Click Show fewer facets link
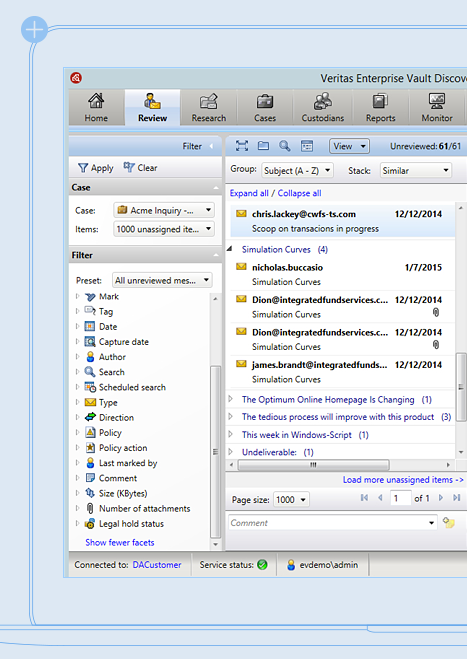The width and height of the screenshot is (467, 659). point(120,543)
